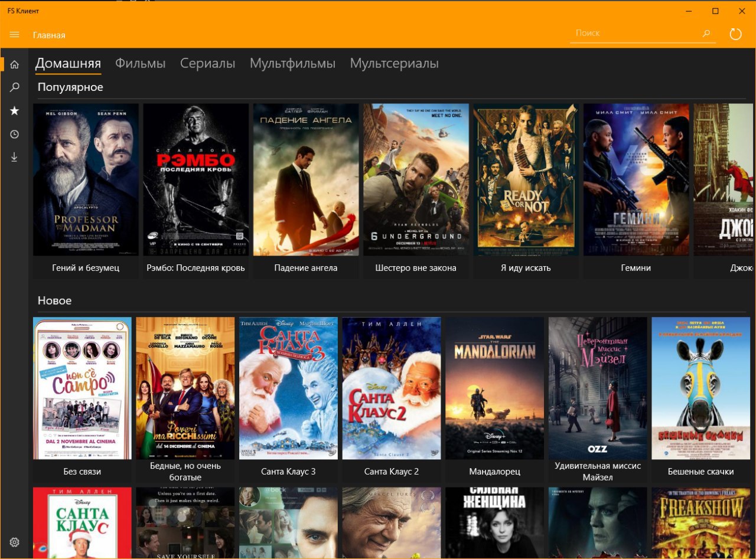The image size is (756, 559).
Task: Close the FS Клиент window
Action: click(742, 11)
